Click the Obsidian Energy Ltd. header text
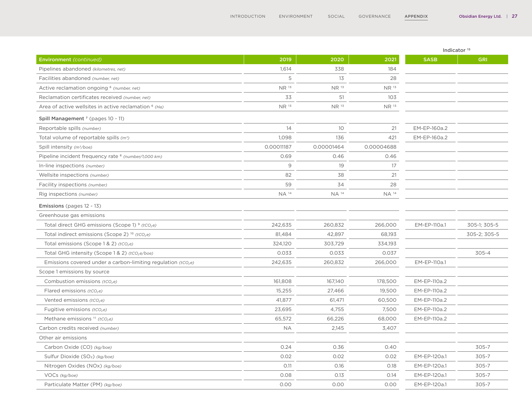 (480, 16)
